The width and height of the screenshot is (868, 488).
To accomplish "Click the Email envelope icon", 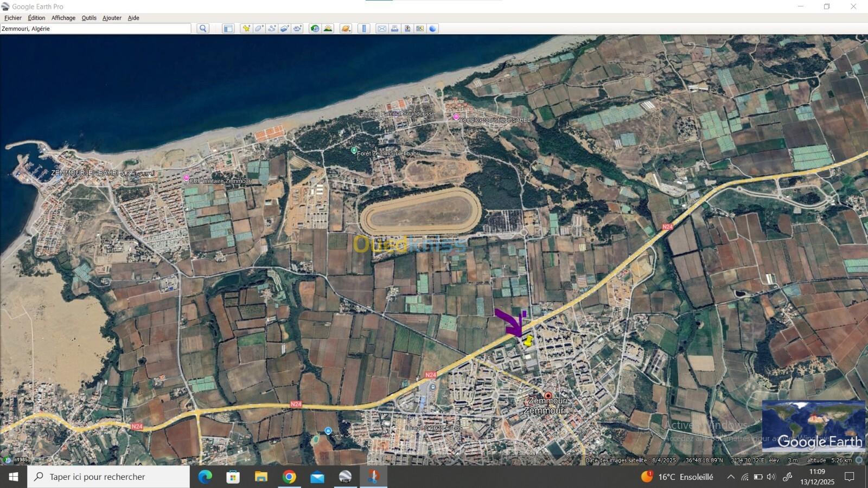I will [382, 29].
